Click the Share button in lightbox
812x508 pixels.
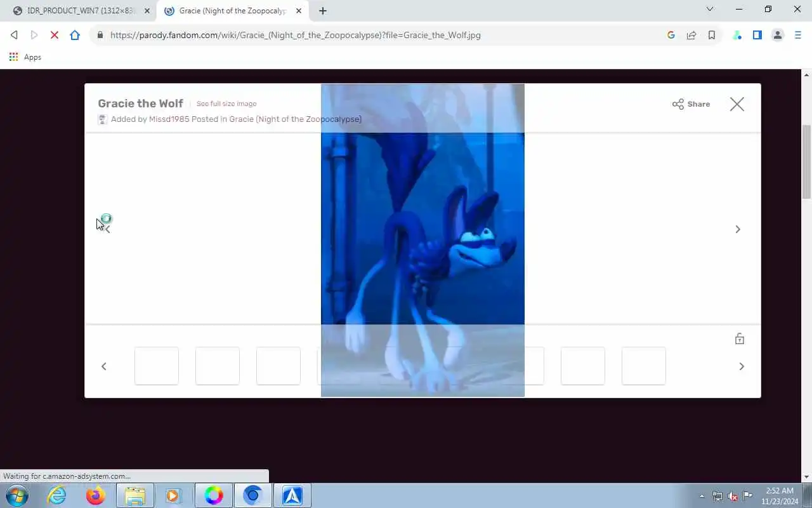[x=691, y=104]
